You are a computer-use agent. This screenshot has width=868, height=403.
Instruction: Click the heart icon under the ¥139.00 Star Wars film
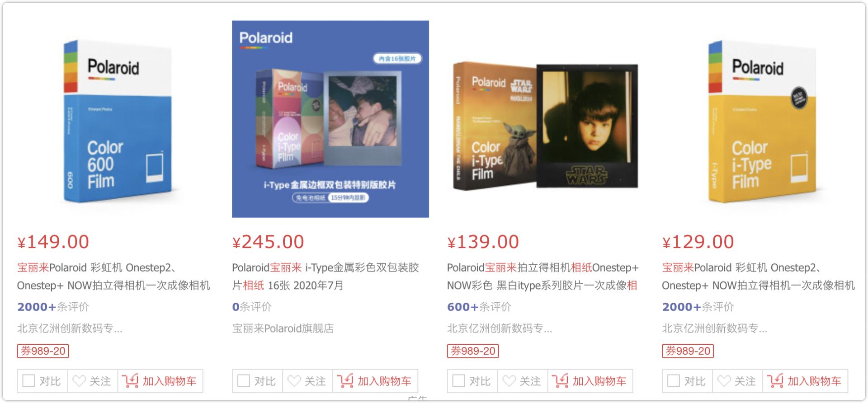(509, 381)
